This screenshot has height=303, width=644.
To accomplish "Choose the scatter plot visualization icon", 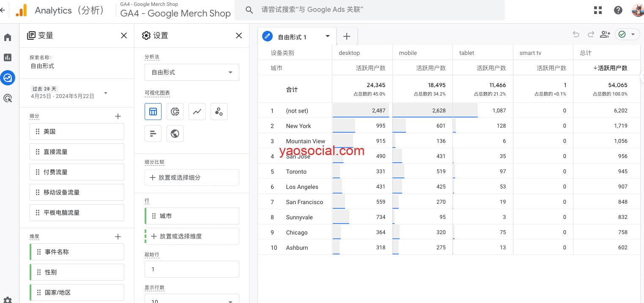I will click(219, 112).
